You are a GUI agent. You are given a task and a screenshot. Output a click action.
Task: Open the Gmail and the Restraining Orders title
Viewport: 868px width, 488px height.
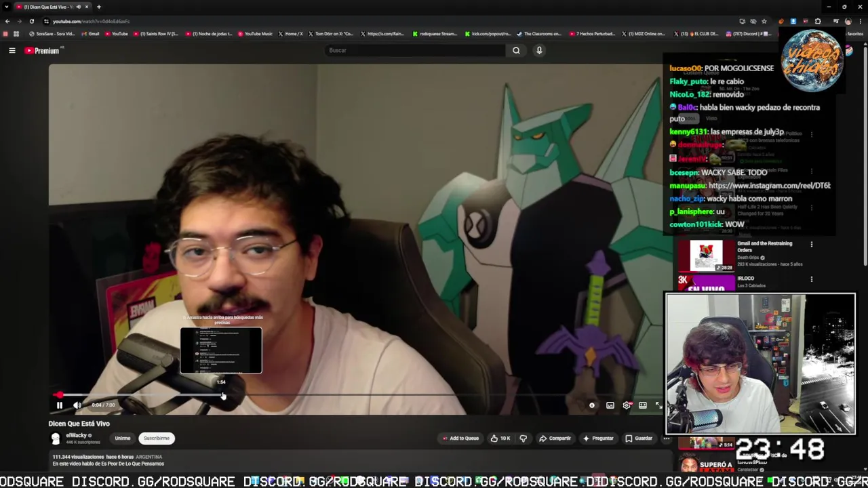tap(764, 247)
